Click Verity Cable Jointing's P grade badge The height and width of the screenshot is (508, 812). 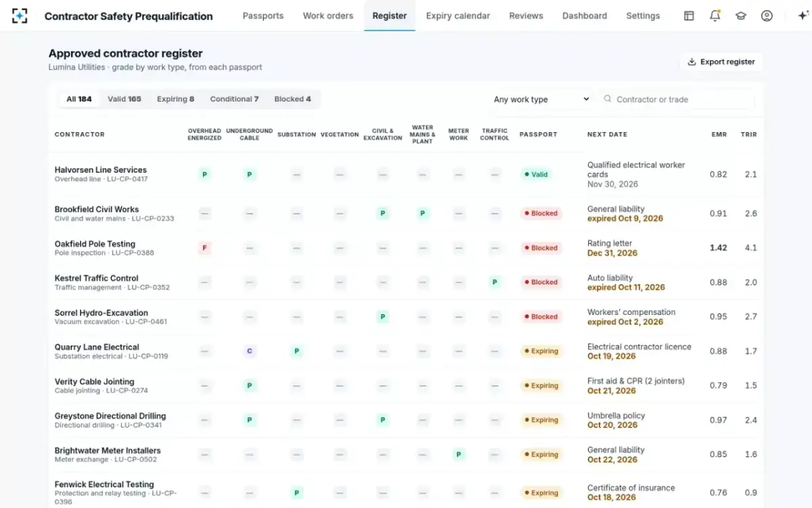pos(250,385)
